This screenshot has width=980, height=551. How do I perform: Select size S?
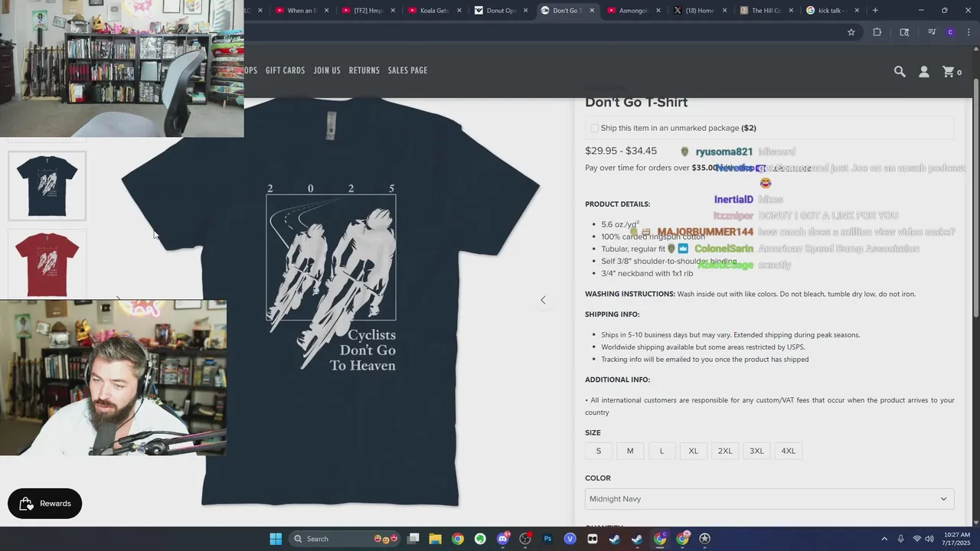(599, 451)
